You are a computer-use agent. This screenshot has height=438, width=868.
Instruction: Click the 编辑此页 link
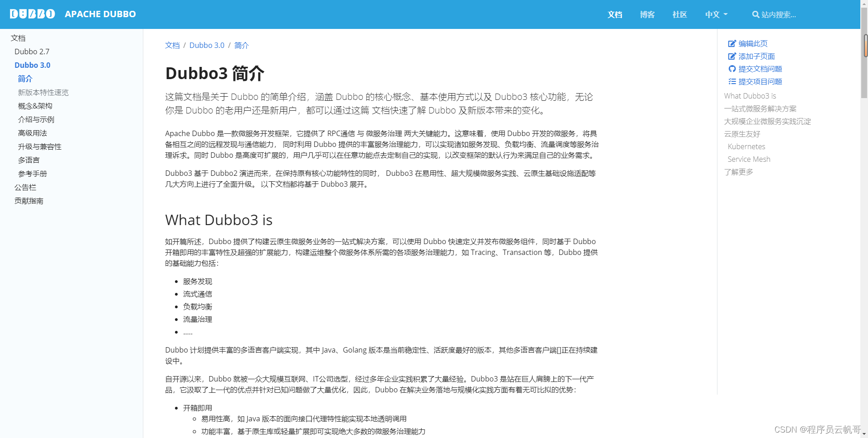click(x=753, y=44)
